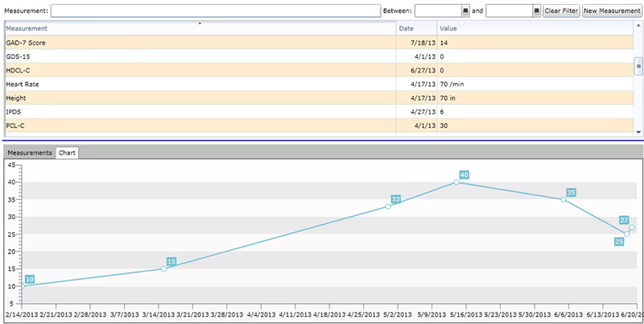644x324 pixels.
Task: Click the value '70 /min' cell
Action: coord(535,85)
